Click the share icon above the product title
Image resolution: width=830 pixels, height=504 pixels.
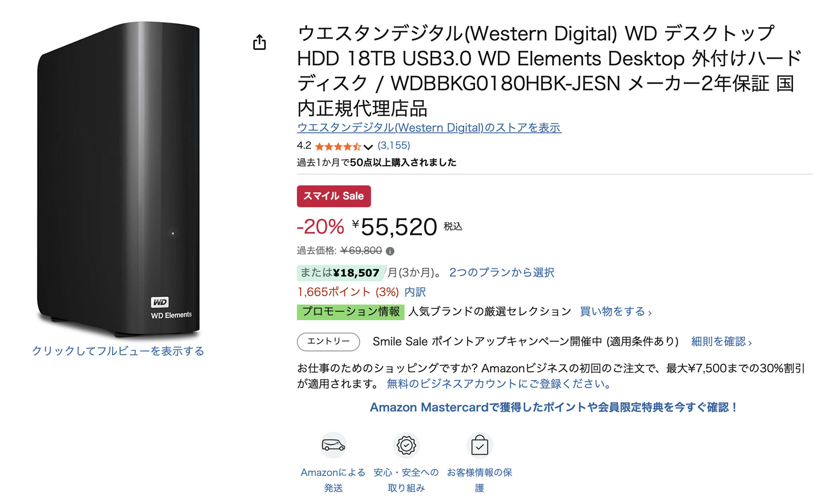pos(260,42)
